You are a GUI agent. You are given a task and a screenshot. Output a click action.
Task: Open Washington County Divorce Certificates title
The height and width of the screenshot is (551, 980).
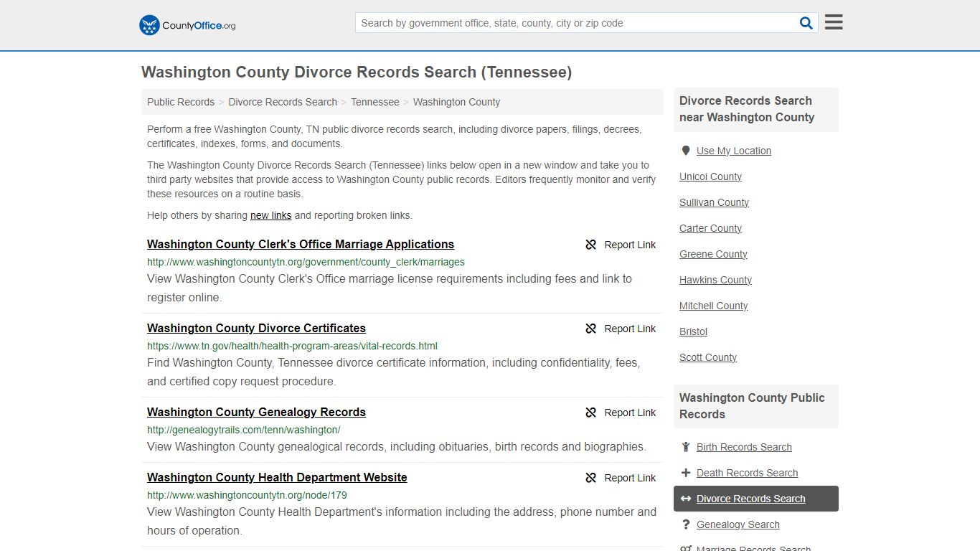256,328
